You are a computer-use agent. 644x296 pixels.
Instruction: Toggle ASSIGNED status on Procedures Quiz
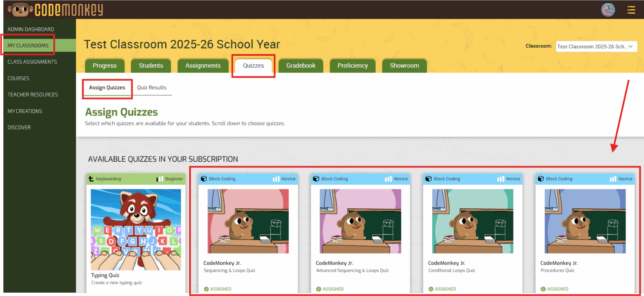554,289
